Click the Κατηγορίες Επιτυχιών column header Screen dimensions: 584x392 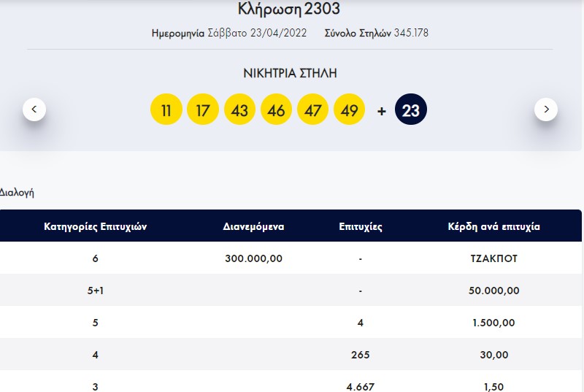coord(95,226)
